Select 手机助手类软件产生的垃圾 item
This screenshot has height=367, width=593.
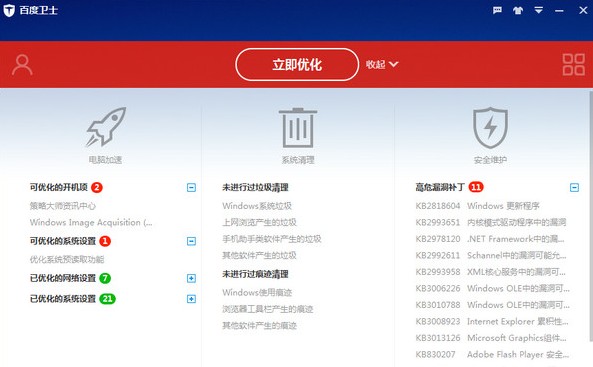(272, 239)
